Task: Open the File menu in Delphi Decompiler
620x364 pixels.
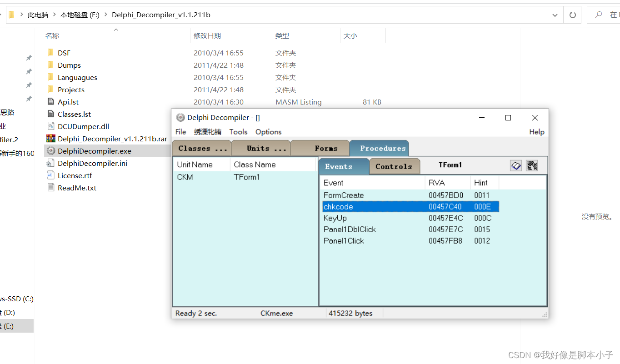Action: pos(181,132)
